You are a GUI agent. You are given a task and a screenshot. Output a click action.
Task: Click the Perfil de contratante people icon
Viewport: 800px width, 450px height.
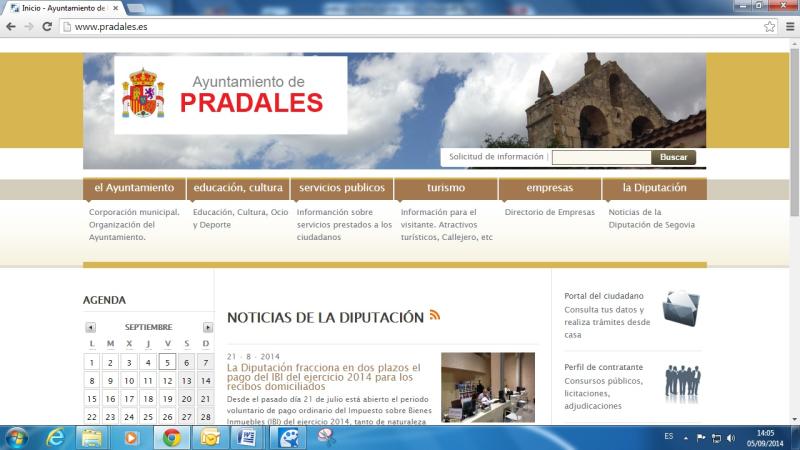click(x=681, y=382)
